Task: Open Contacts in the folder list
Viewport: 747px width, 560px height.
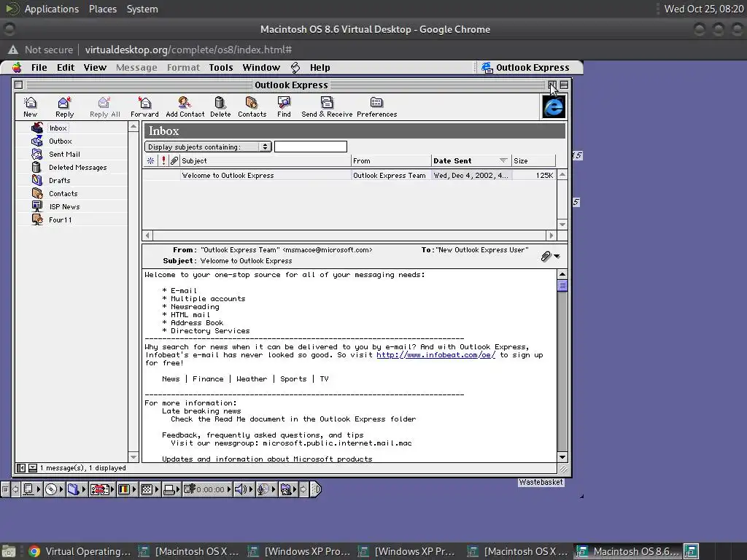Action: [x=63, y=193]
